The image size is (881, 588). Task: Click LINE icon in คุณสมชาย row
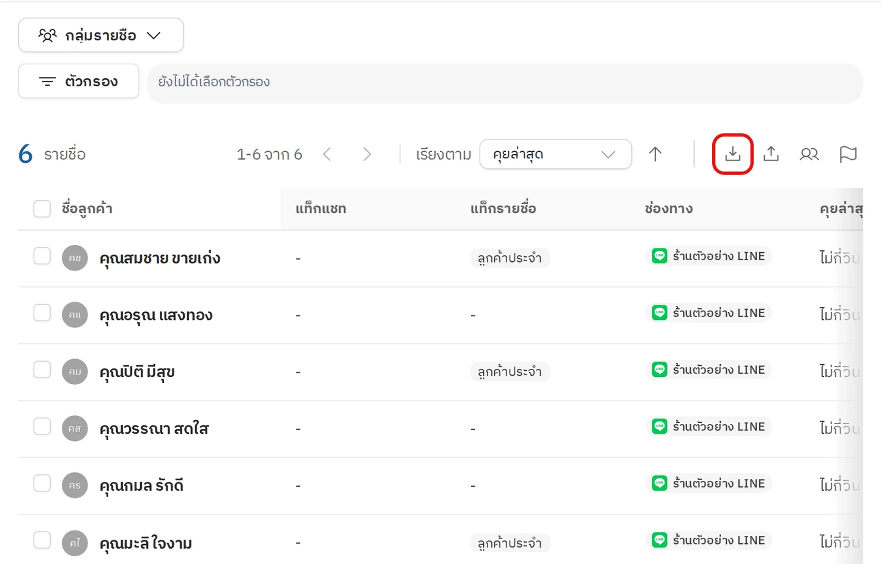(660, 256)
